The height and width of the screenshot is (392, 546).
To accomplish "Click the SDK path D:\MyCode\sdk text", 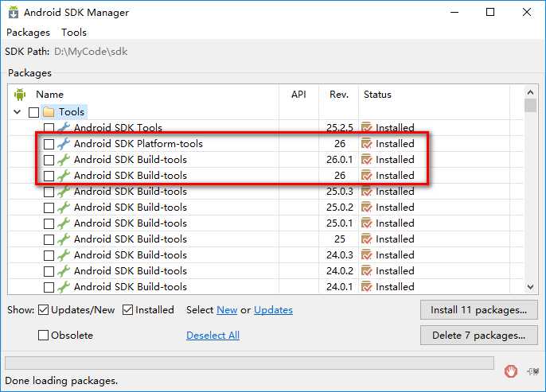I will coord(91,52).
